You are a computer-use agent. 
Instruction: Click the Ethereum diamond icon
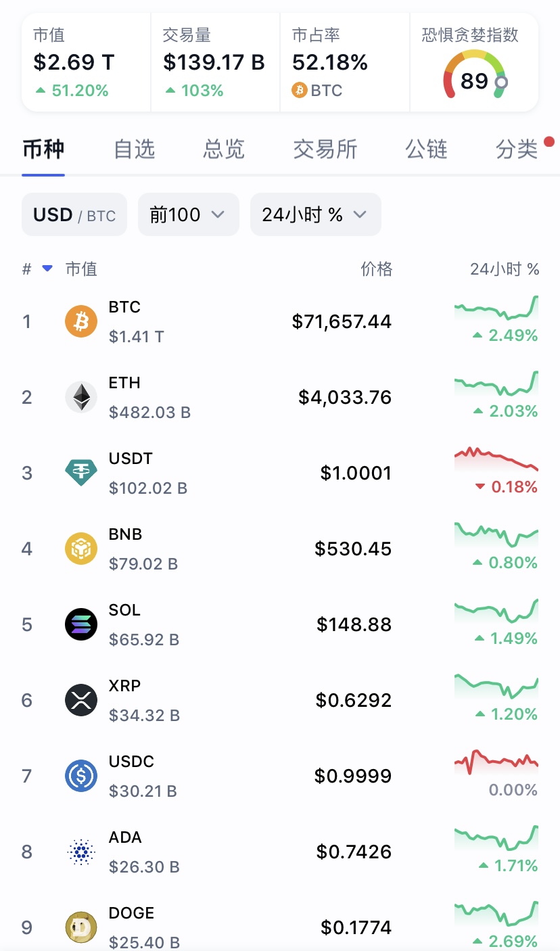[x=81, y=397]
